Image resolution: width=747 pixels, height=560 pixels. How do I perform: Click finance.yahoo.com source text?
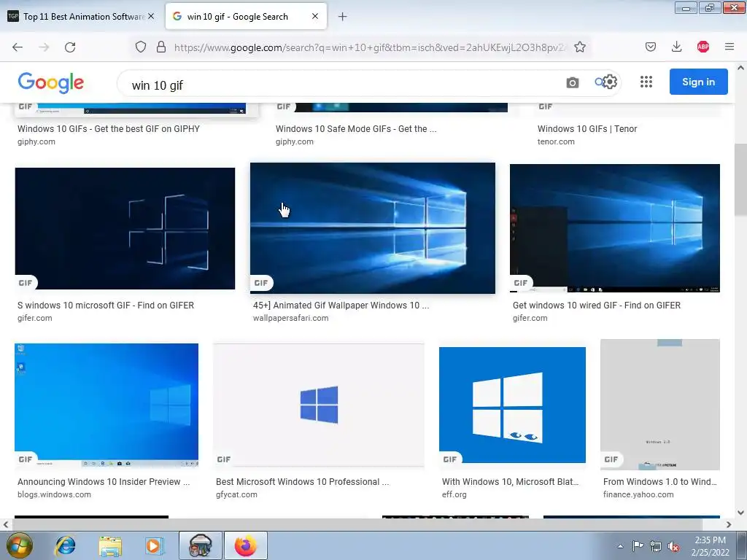(638, 494)
